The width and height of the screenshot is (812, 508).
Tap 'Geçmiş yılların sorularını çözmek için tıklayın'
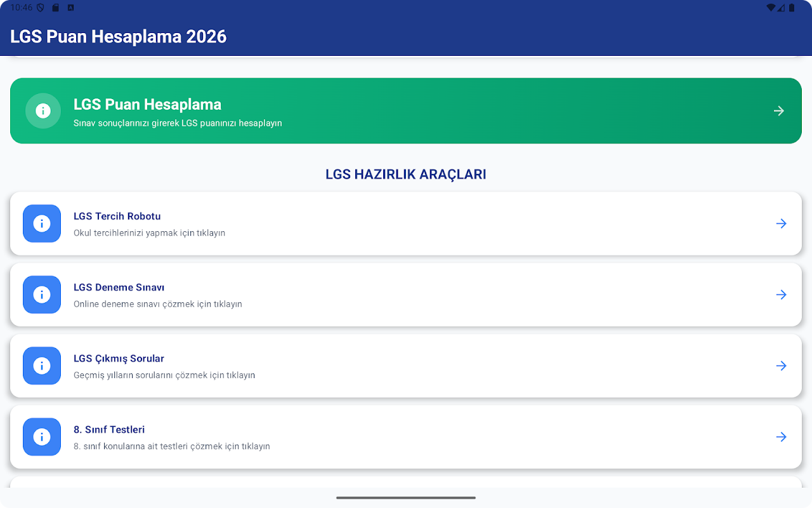[x=164, y=375]
